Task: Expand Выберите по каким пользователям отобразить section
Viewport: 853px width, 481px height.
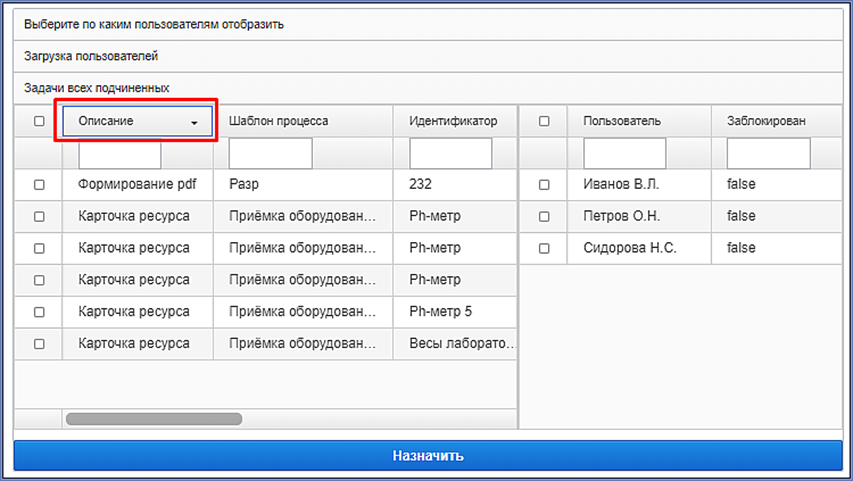Action: (428, 24)
